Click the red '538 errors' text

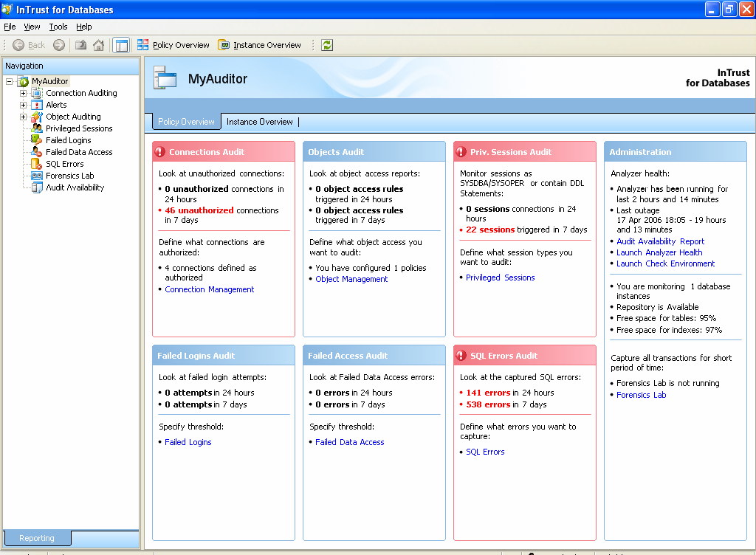(x=488, y=404)
